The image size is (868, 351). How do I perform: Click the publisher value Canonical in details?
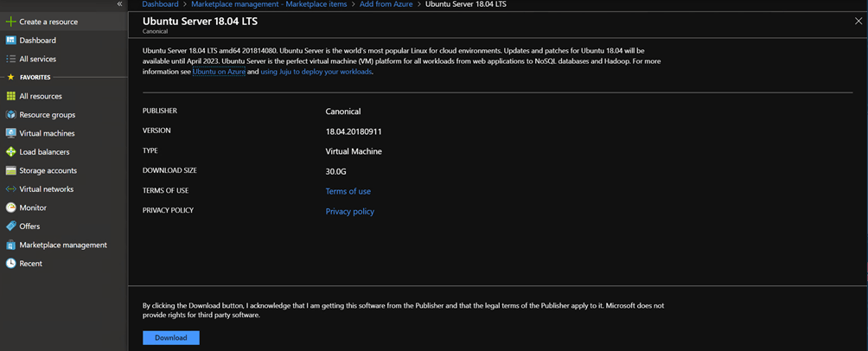(x=343, y=112)
